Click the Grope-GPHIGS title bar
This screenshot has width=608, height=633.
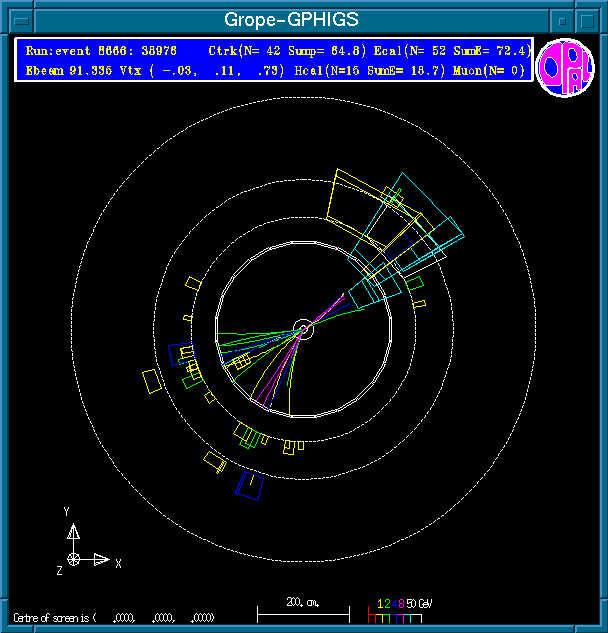point(290,19)
